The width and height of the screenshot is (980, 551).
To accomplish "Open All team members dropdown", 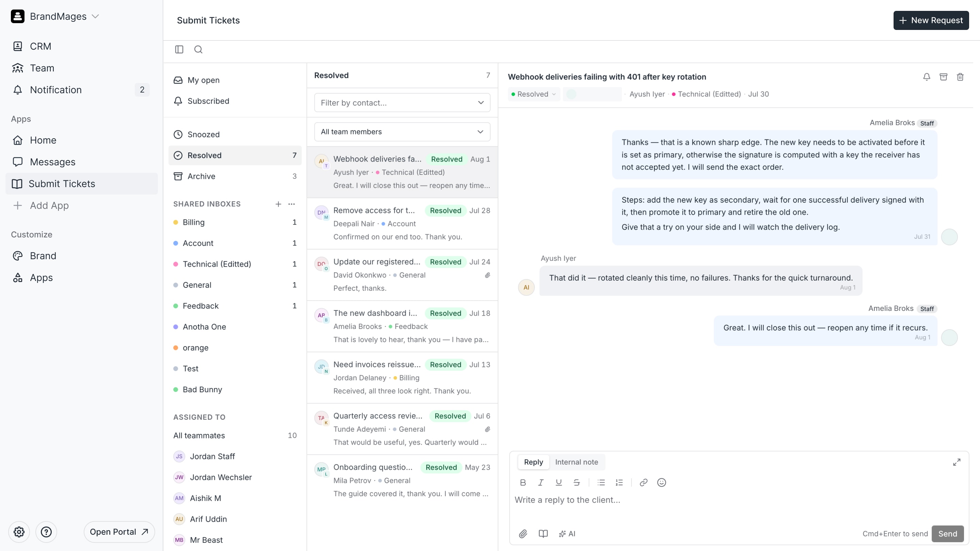I will 403,132.
